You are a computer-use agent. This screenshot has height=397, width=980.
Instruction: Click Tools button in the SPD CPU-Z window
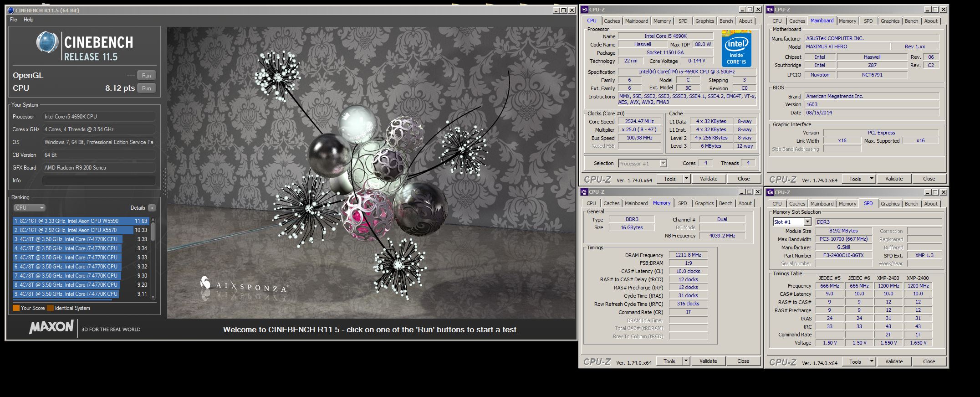pyautogui.click(x=855, y=362)
